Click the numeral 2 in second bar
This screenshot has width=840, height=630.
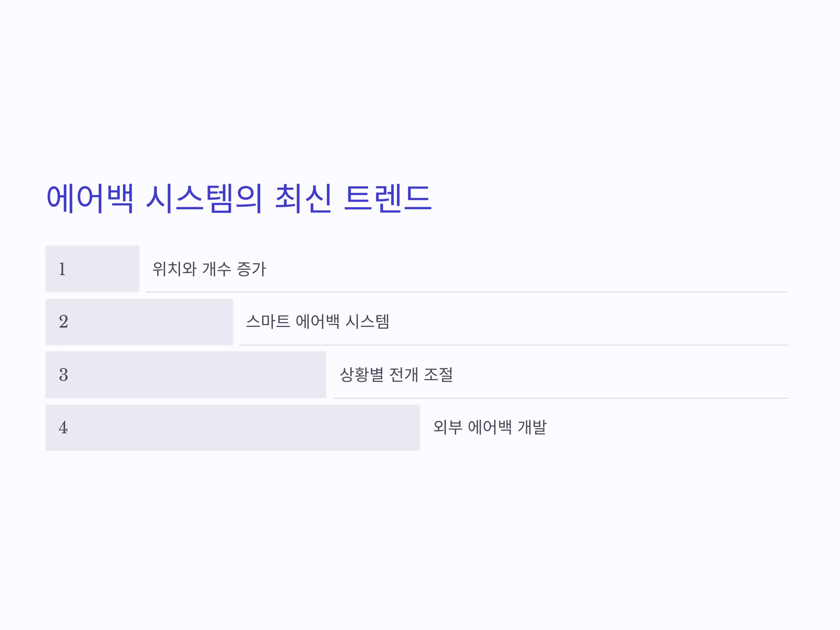[x=63, y=322]
